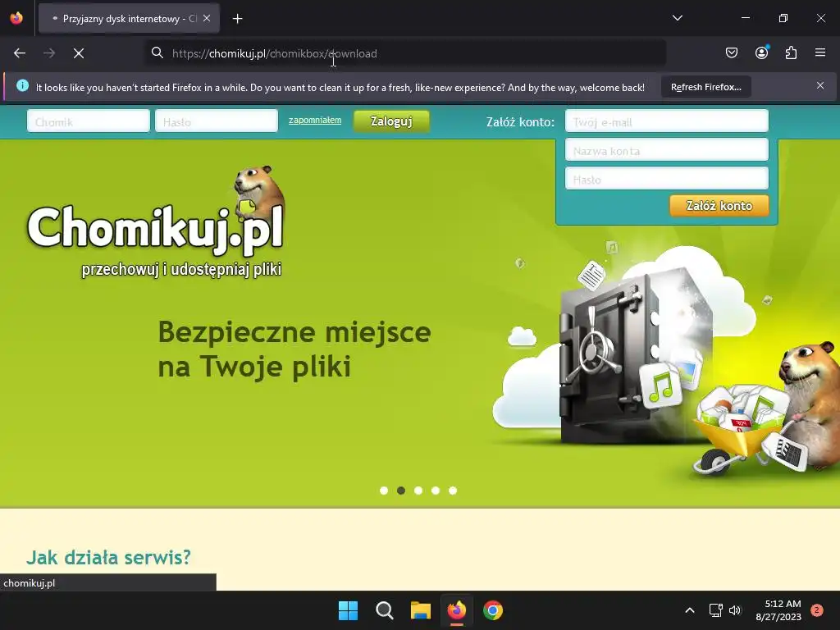
Task: Go back to the previous page
Action: click(x=20, y=53)
